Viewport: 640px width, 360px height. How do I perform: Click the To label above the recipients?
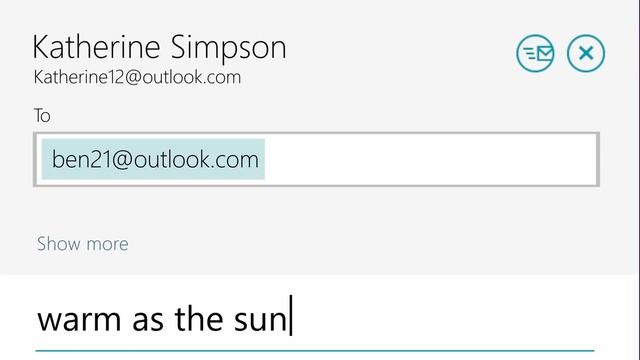tap(42, 116)
